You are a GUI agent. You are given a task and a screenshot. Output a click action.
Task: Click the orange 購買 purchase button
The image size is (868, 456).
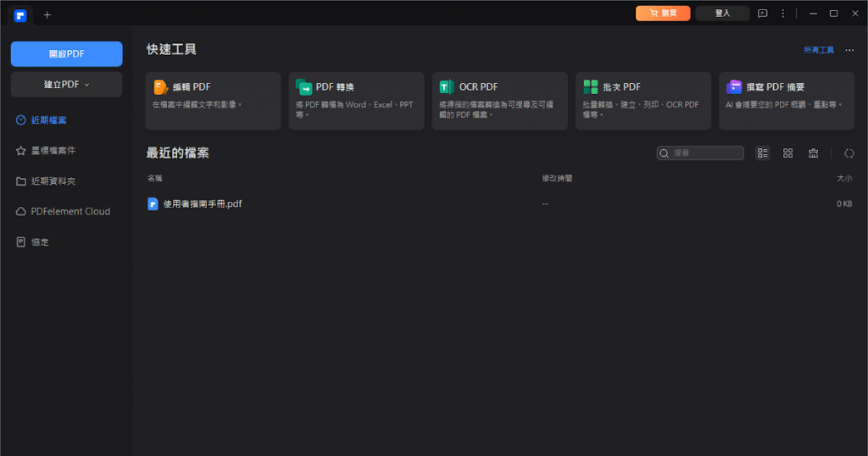pos(663,14)
